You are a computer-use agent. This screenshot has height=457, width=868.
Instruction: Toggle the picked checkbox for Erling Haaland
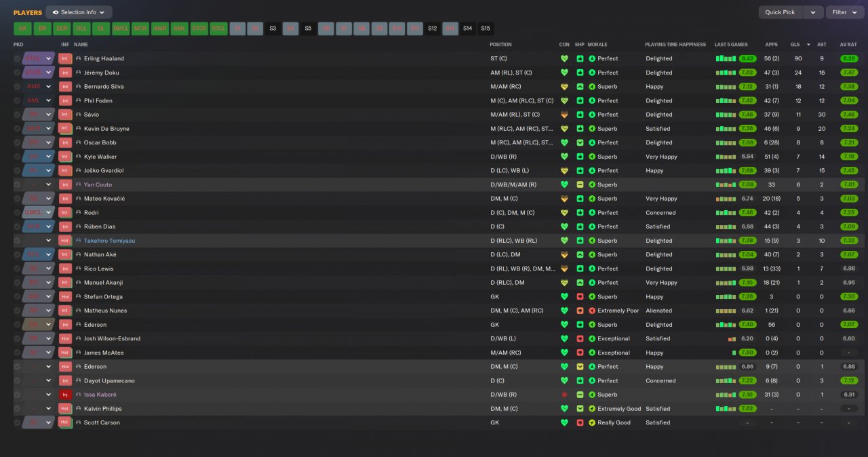(17, 58)
